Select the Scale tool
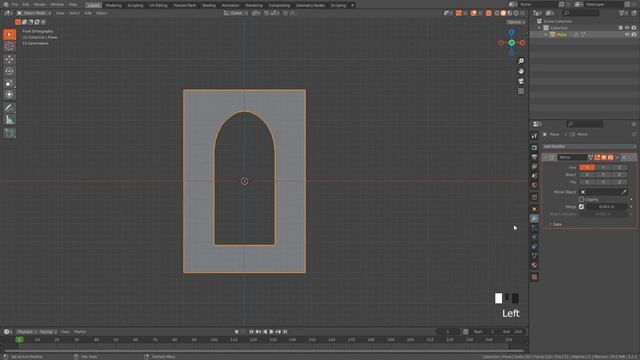The image size is (640, 360). click(x=9, y=83)
